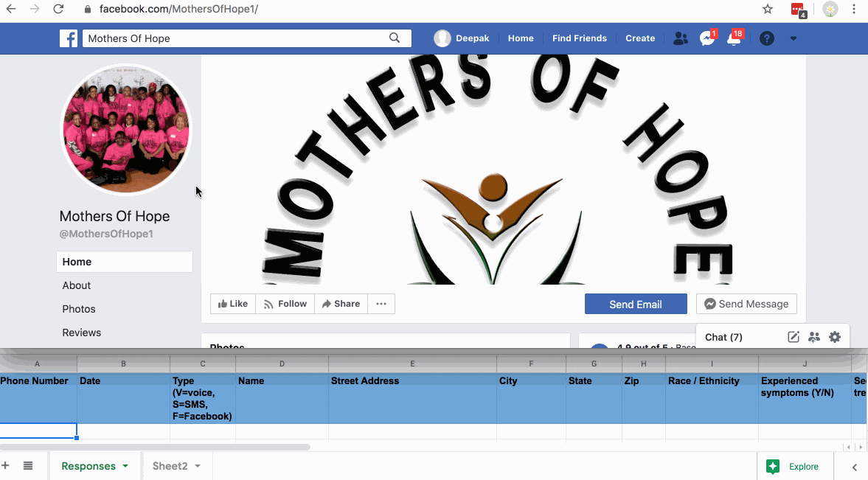The image size is (868, 480).
Task: Select the Street Address header cell
Action: coord(412,398)
